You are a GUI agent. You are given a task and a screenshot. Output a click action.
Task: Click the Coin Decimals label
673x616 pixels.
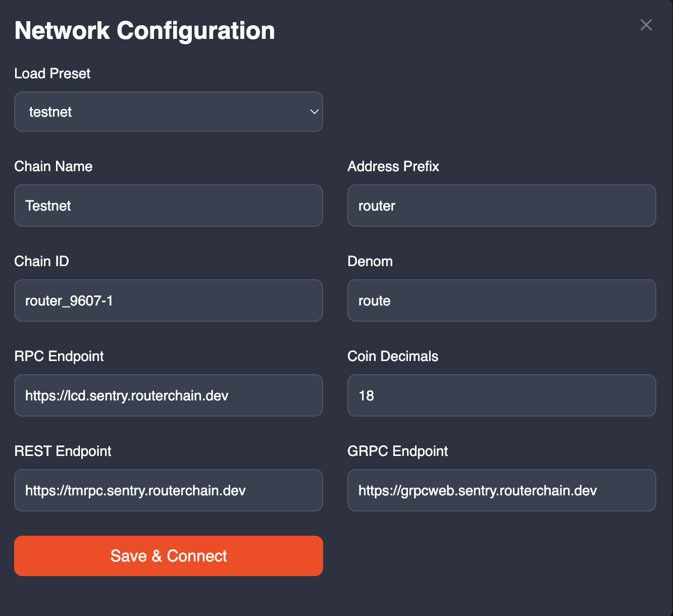tap(393, 356)
